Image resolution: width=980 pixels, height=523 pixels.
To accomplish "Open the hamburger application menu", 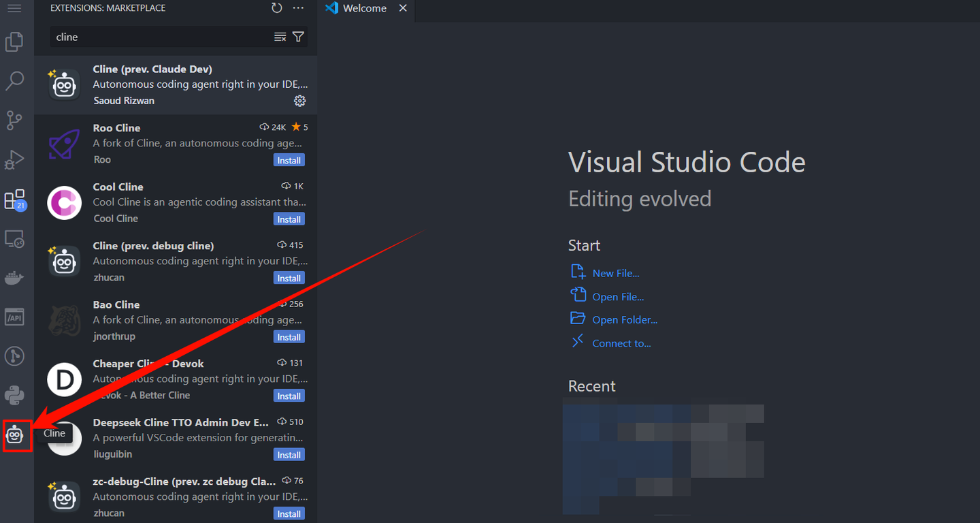I will [x=14, y=8].
